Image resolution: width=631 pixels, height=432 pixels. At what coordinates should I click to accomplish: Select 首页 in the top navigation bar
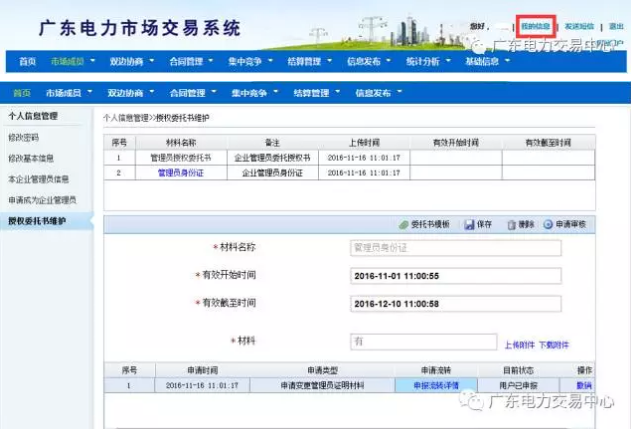click(27, 62)
